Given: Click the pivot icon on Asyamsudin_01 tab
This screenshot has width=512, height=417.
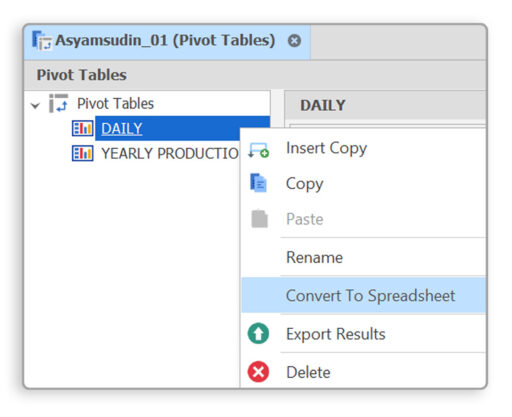Looking at the screenshot, I should click(x=42, y=40).
